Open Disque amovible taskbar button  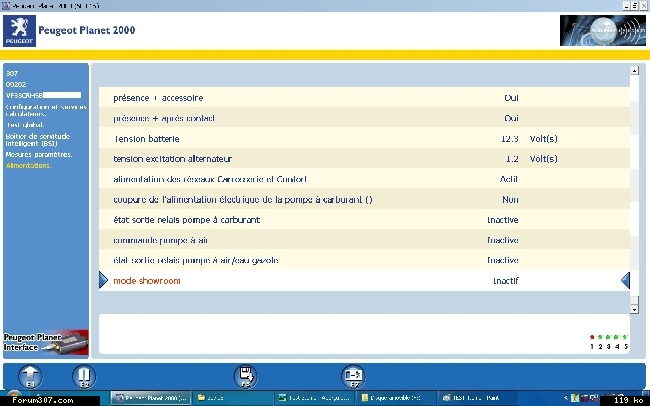coord(396,398)
